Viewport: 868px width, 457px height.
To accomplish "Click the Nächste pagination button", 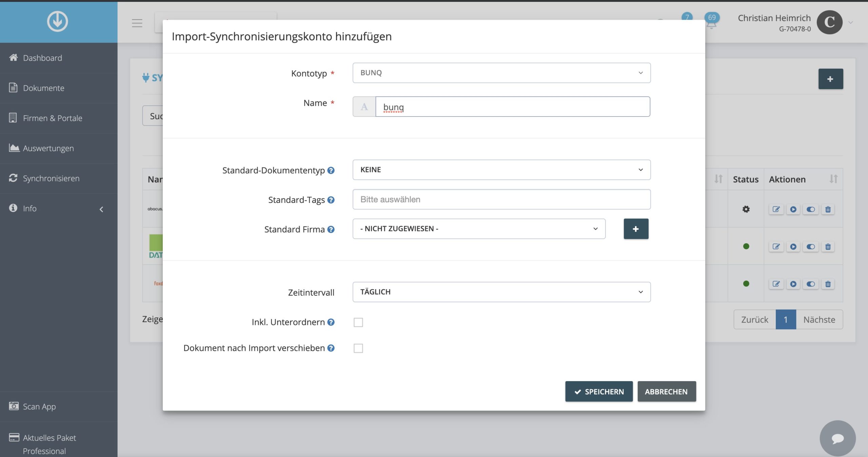I will point(819,319).
